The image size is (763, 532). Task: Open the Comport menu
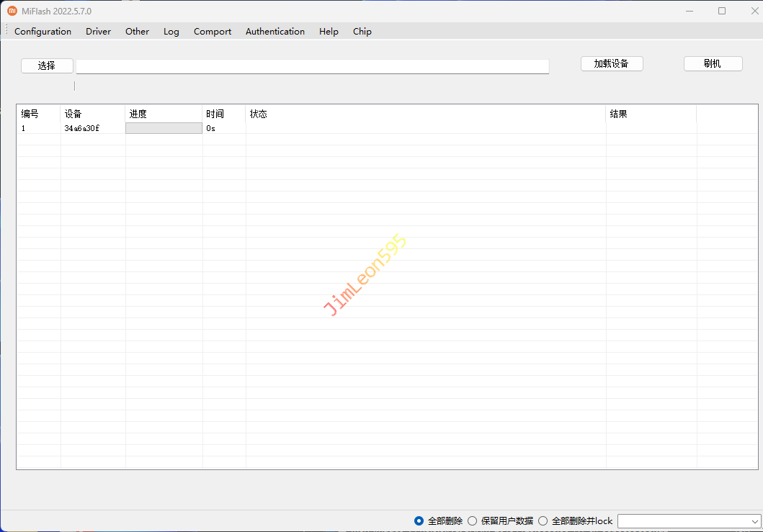click(x=213, y=31)
